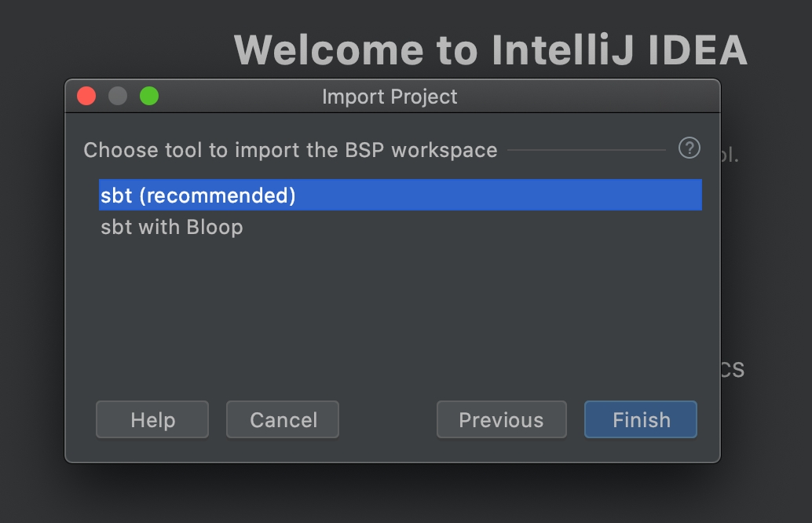Cancel the project import
812x523 pixels.
point(283,420)
